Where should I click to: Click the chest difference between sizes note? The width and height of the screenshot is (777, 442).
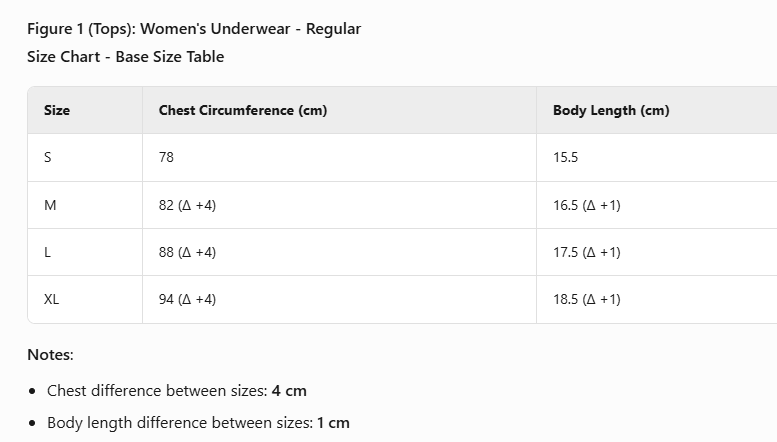(x=177, y=391)
